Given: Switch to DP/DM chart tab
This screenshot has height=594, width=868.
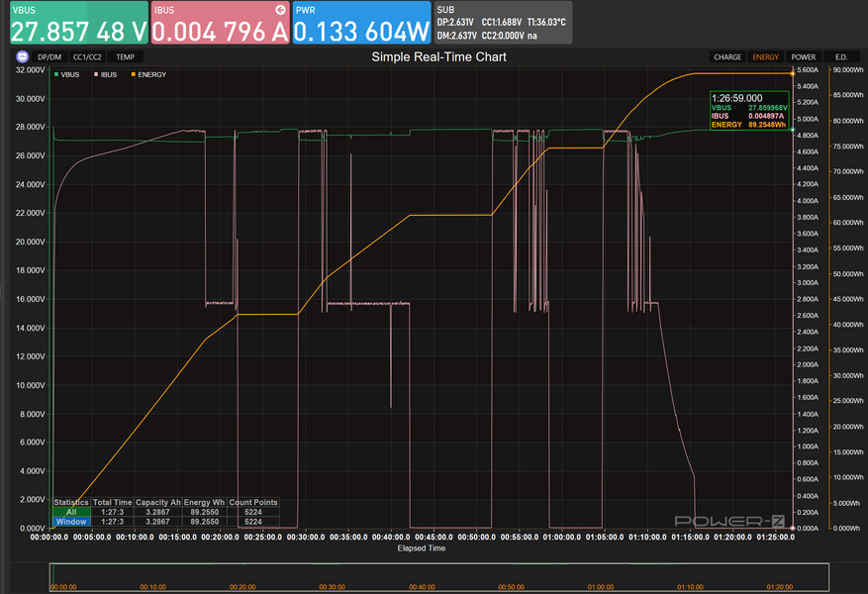Looking at the screenshot, I should coord(48,57).
